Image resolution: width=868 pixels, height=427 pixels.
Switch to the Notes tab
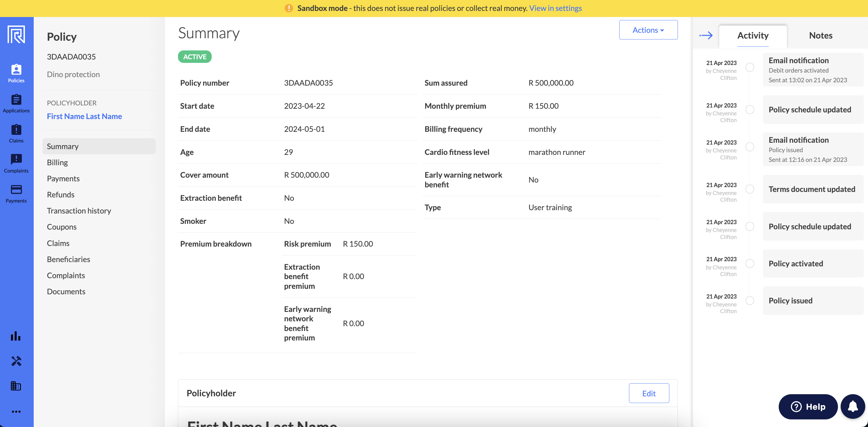[821, 36]
